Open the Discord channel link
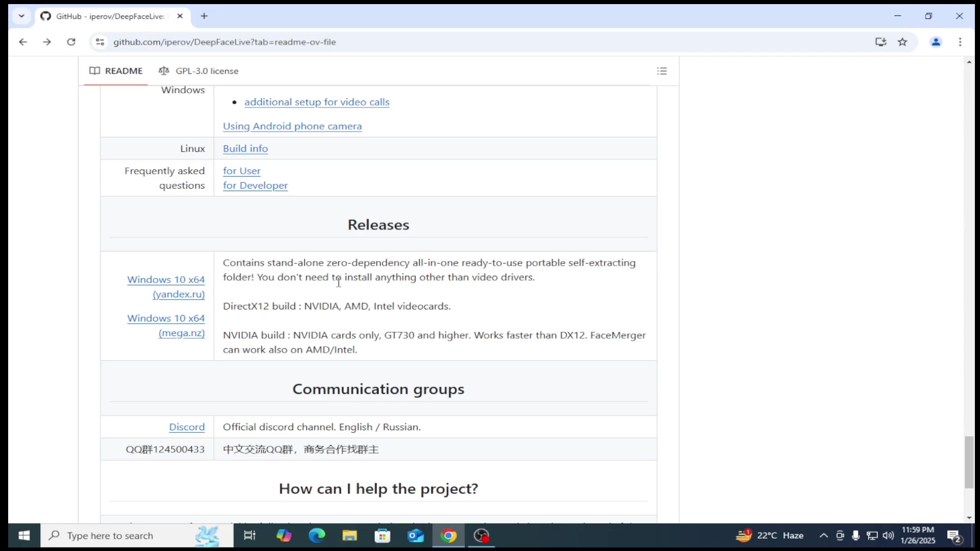980x551 pixels. click(187, 427)
